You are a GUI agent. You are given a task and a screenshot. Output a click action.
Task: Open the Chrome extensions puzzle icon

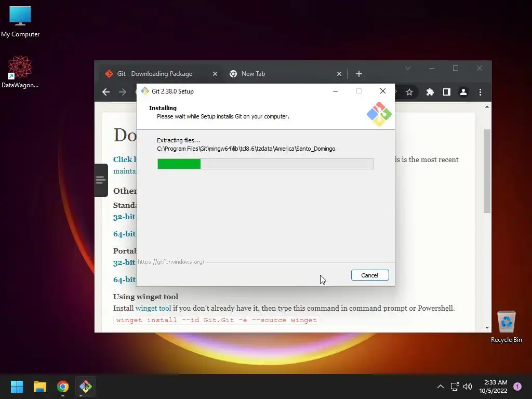(430, 92)
